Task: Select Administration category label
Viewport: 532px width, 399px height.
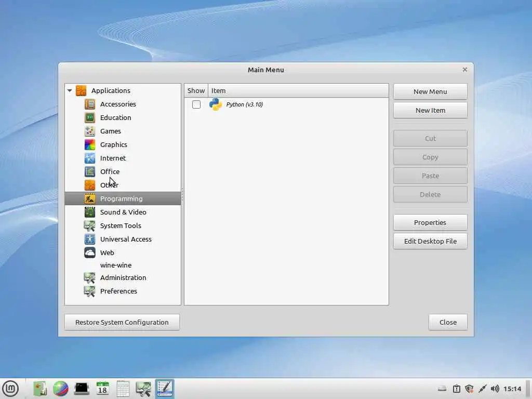Action: click(123, 277)
